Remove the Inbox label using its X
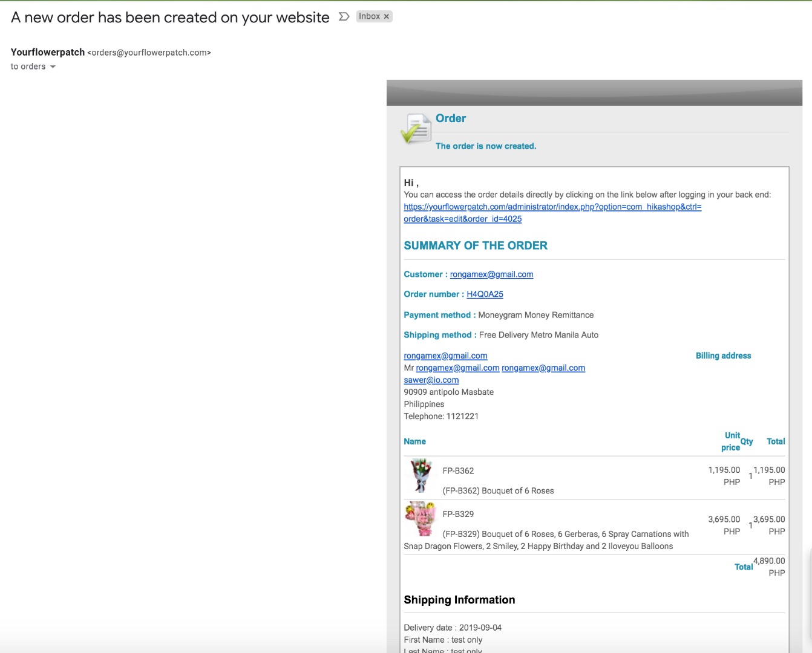This screenshot has width=812, height=653. point(387,17)
